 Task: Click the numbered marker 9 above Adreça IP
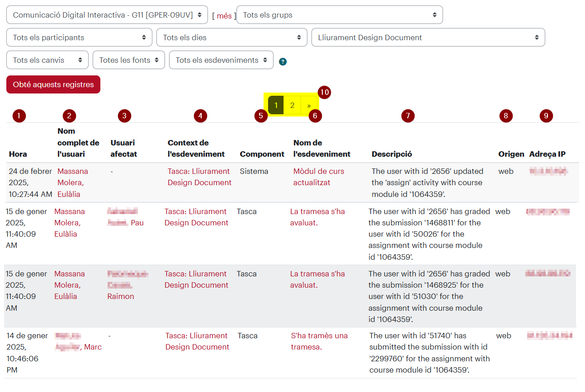click(x=546, y=116)
